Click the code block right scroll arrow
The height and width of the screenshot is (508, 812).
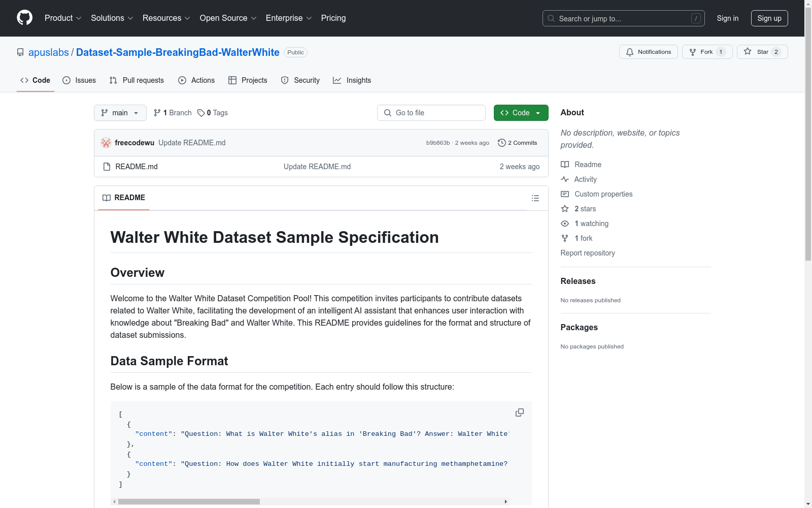click(506, 501)
